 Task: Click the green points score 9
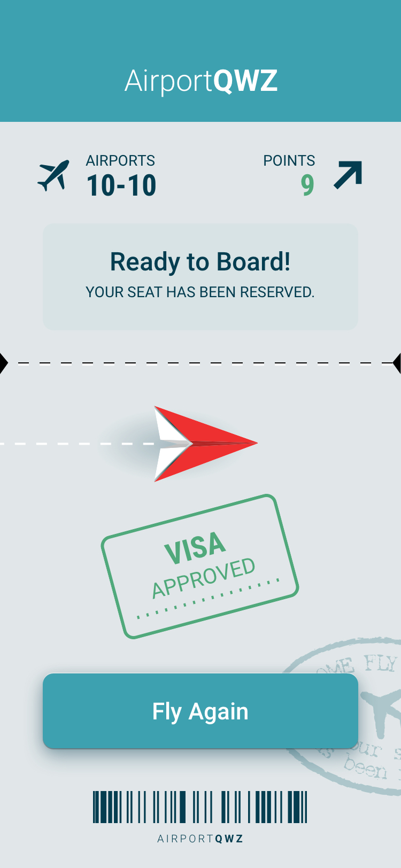point(307,185)
